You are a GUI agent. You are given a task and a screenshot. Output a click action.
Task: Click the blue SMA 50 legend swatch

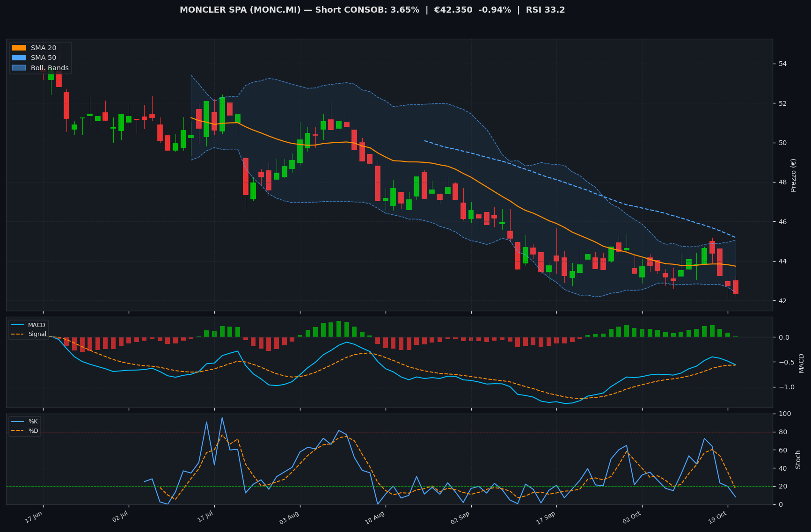tap(19, 58)
